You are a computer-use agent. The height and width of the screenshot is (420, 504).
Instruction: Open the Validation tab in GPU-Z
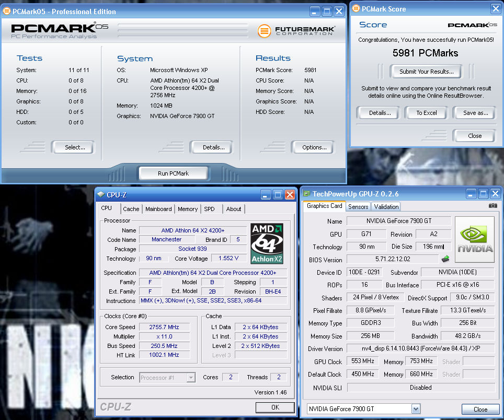[x=386, y=207]
